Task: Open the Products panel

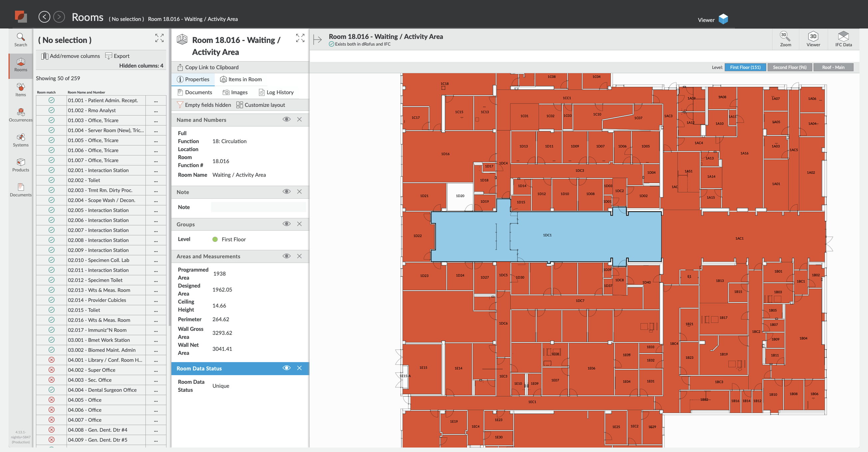Action: pyautogui.click(x=20, y=164)
